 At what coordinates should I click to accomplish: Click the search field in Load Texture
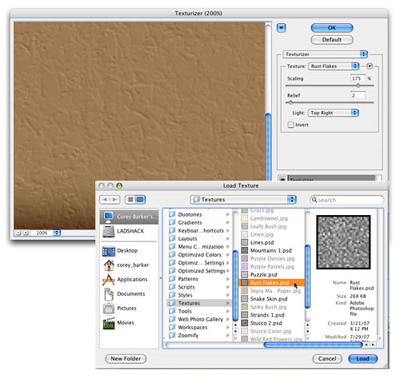pyautogui.click(x=347, y=200)
